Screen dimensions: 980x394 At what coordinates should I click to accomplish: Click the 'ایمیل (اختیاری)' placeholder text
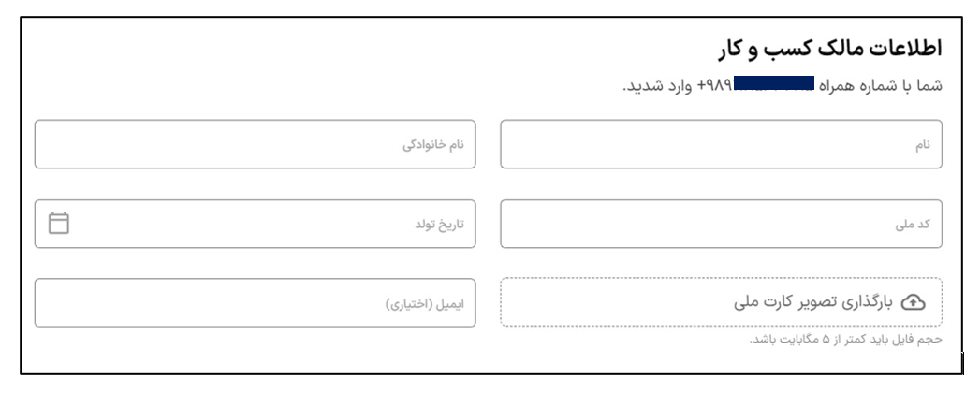pos(424,304)
